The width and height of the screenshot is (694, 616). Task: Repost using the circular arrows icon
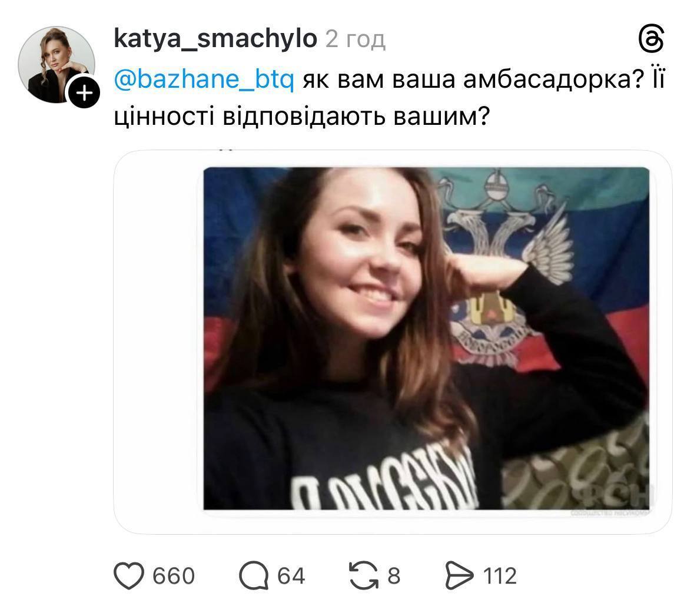pyautogui.click(x=363, y=575)
